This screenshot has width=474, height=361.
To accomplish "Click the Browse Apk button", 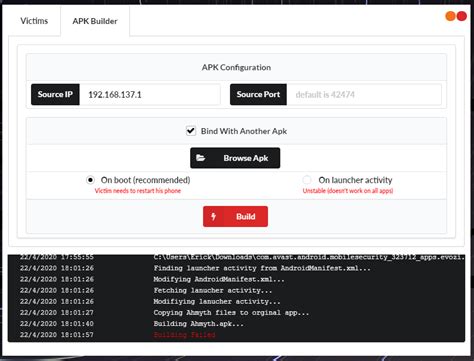I will (x=235, y=158).
